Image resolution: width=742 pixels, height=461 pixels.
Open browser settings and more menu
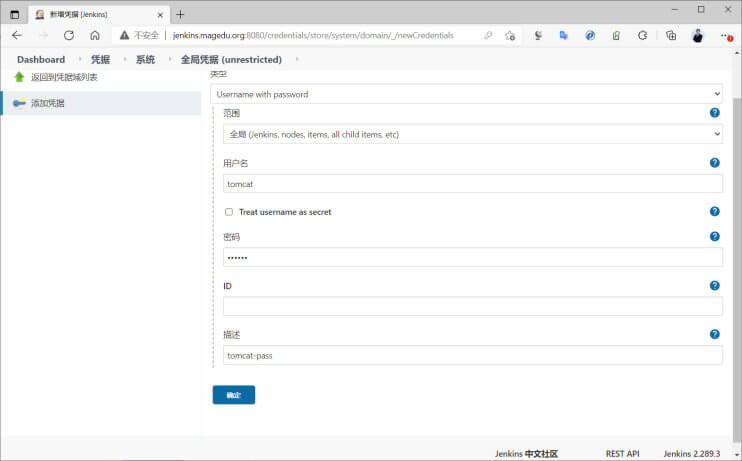[x=725, y=35]
